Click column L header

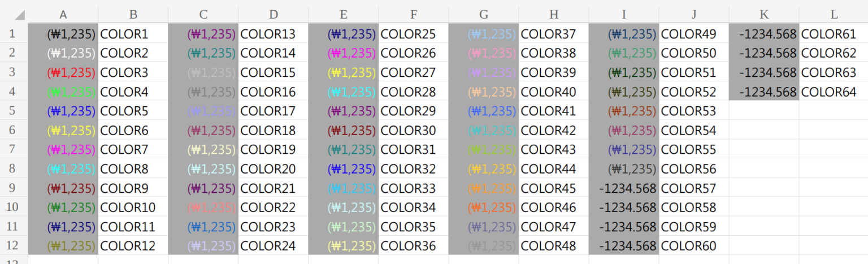pyautogui.click(x=834, y=15)
